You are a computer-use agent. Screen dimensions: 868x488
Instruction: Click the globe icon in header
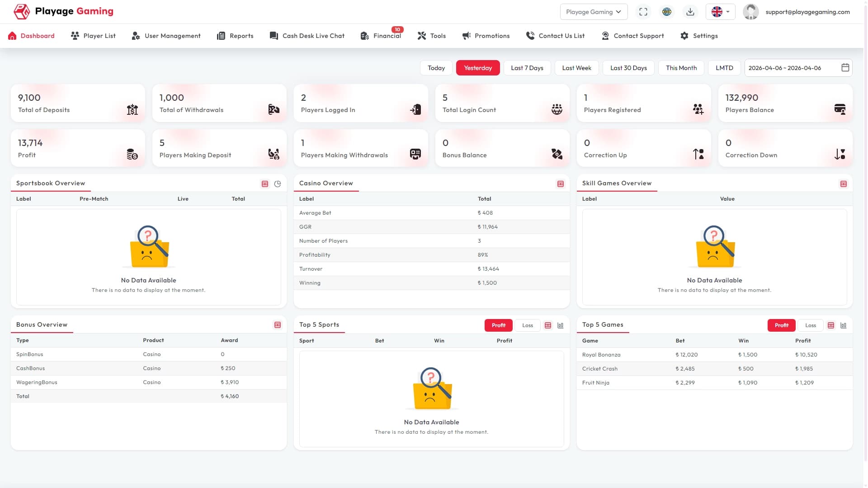667,12
